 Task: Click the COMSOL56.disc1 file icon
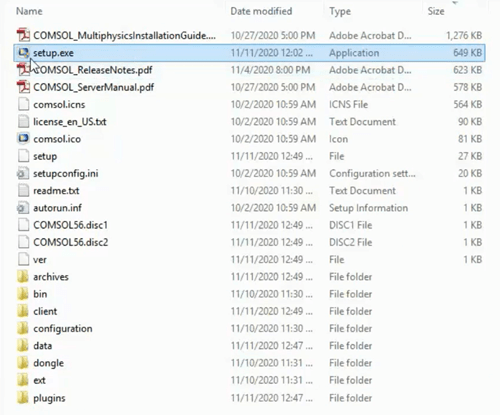pos(23,225)
